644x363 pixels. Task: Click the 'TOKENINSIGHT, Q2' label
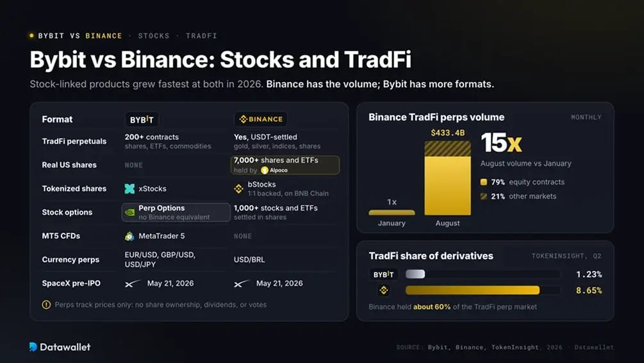(567, 256)
